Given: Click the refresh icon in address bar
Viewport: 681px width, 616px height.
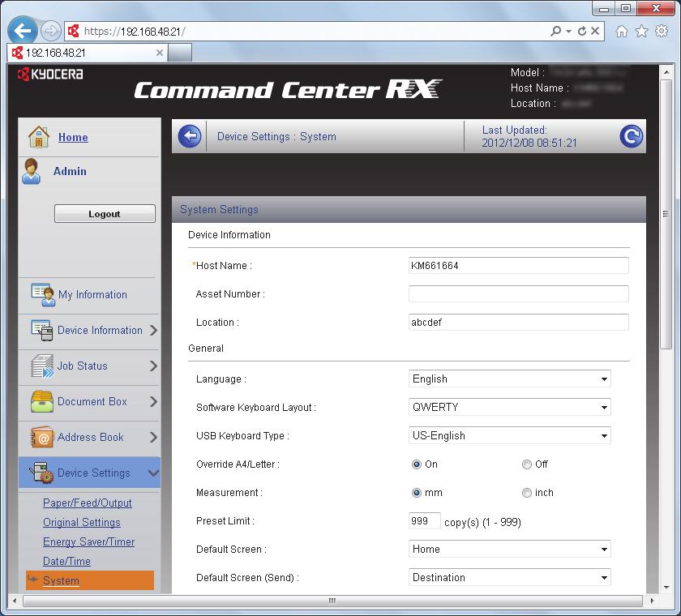Looking at the screenshot, I should tap(582, 31).
